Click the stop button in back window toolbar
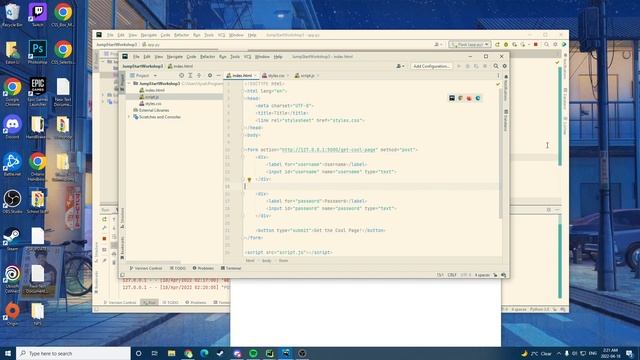 click(x=536, y=44)
